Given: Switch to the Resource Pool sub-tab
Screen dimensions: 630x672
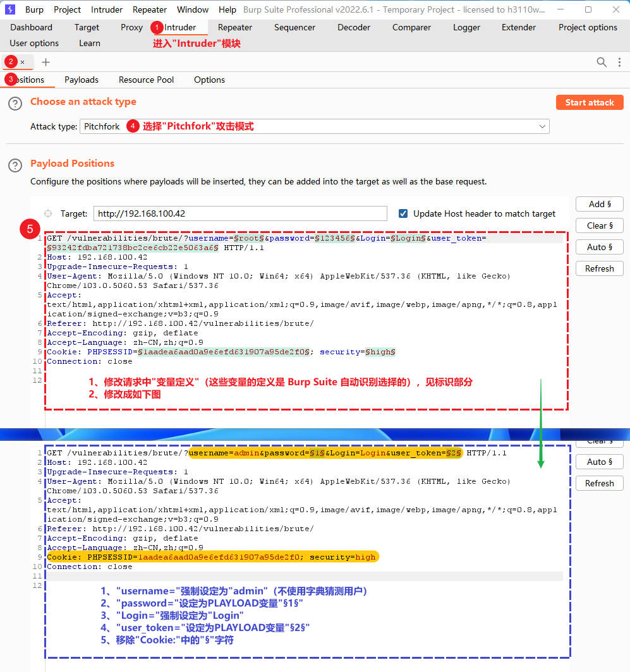Looking at the screenshot, I should point(146,80).
